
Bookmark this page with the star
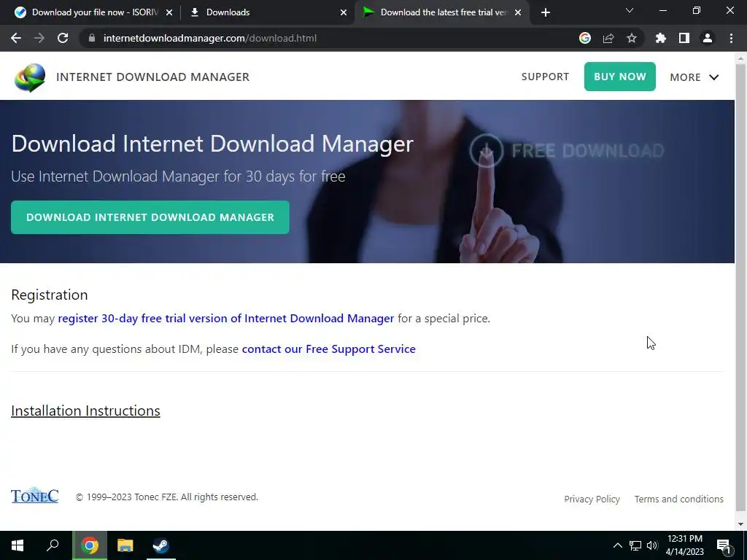(632, 38)
